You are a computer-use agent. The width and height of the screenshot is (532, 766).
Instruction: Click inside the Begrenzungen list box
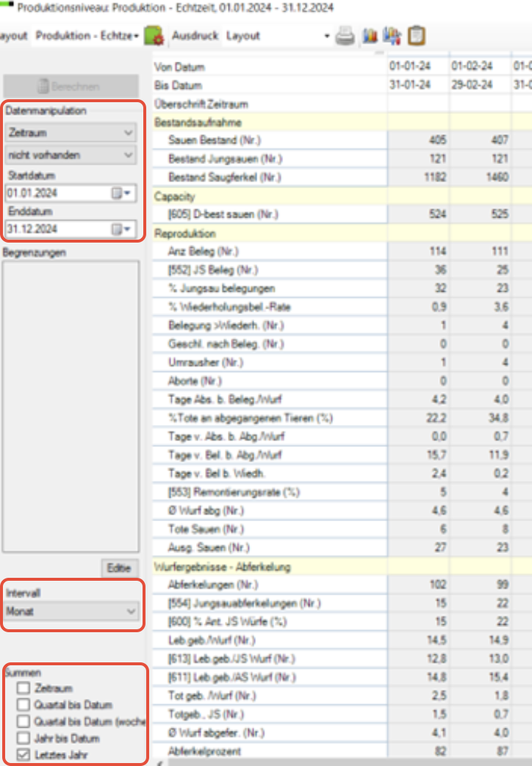click(x=71, y=407)
